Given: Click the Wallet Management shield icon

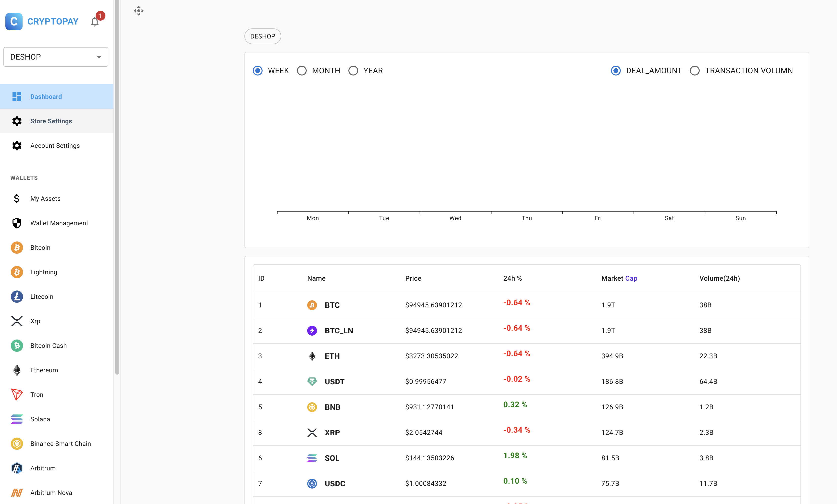Looking at the screenshot, I should (17, 223).
